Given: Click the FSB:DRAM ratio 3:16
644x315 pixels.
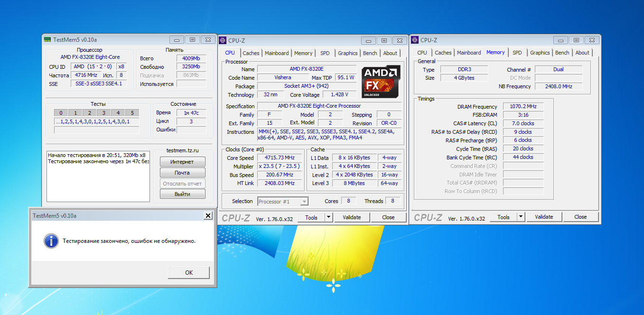Looking at the screenshot, I should pyautogui.click(x=523, y=115).
